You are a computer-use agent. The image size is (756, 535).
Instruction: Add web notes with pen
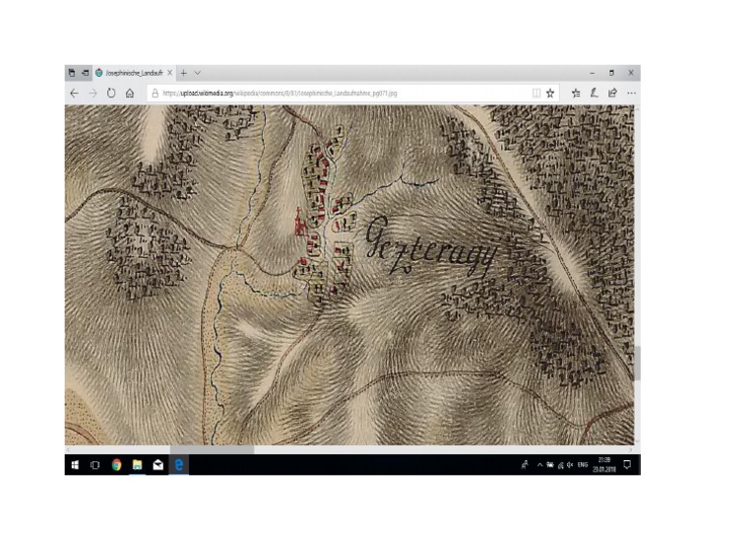[594, 93]
